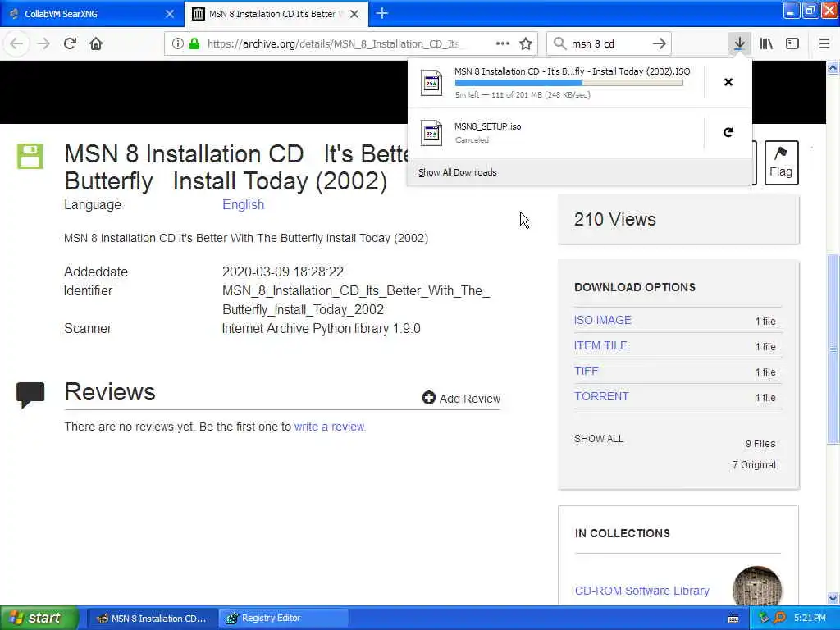This screenshot has width=840, height=630.
Task: Click the MSN 8 Installation CD ISO file icon
Action: click(431, 83)
